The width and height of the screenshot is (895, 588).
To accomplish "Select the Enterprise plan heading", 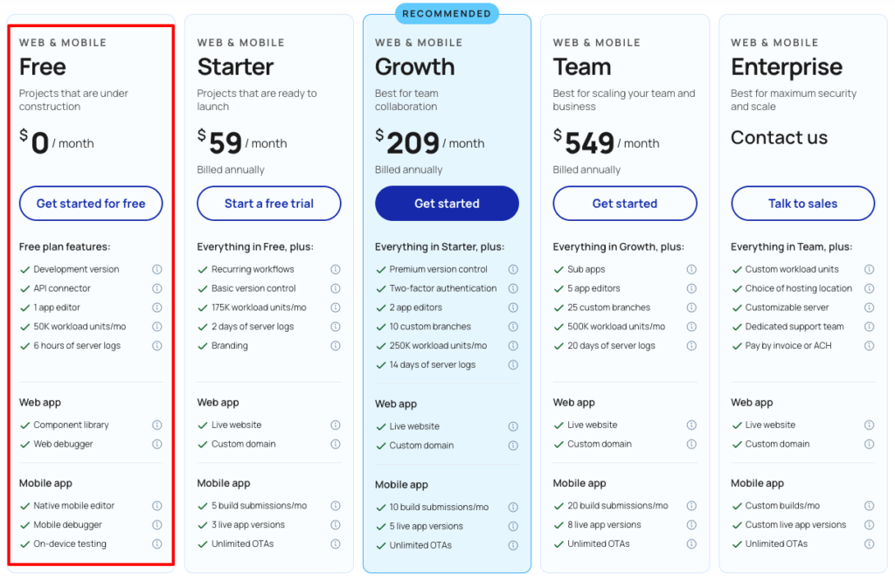I will point(787,67).
